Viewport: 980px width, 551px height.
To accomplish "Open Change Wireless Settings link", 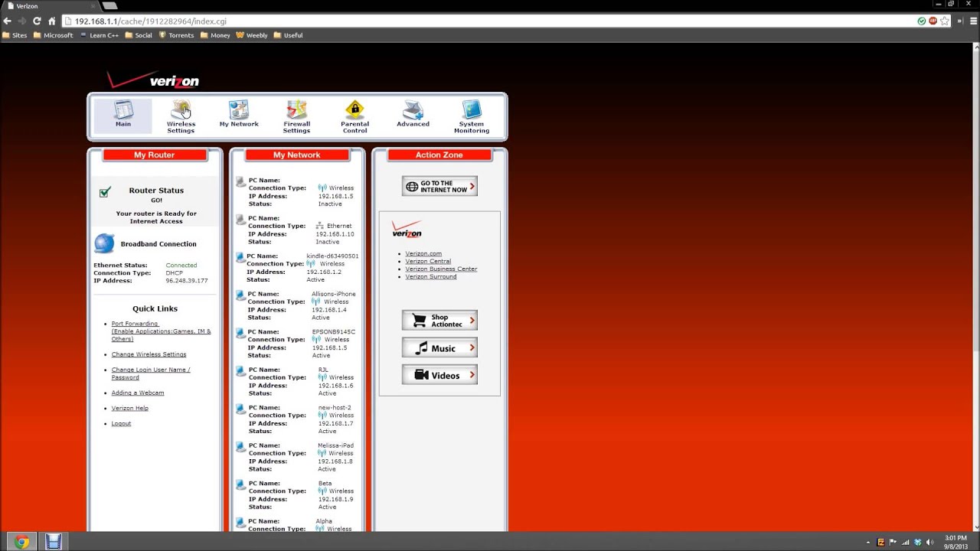I will [149, 354].
